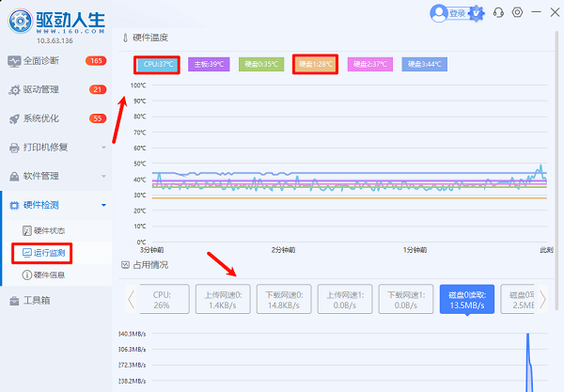This screenshot has width=564, height=392.
Task: Click the 硬件信息 info icon
Action: tap(27, 275)
